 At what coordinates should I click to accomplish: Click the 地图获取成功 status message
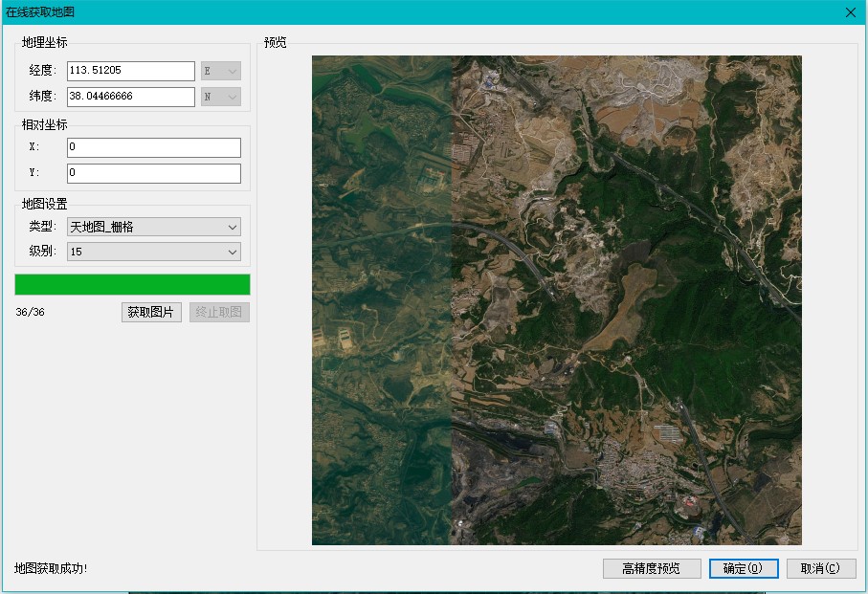51,568
